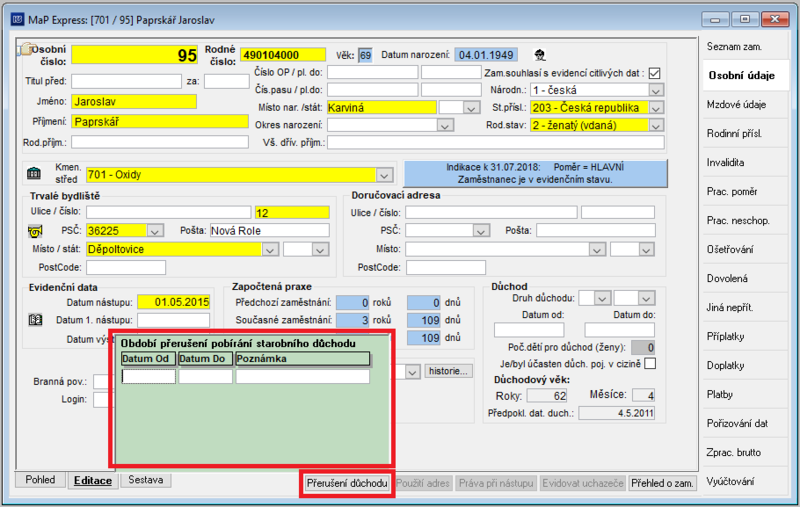
Task: Click the Předpokl. dat. duch. value 4.5.2011
Action: coord(616,413)
